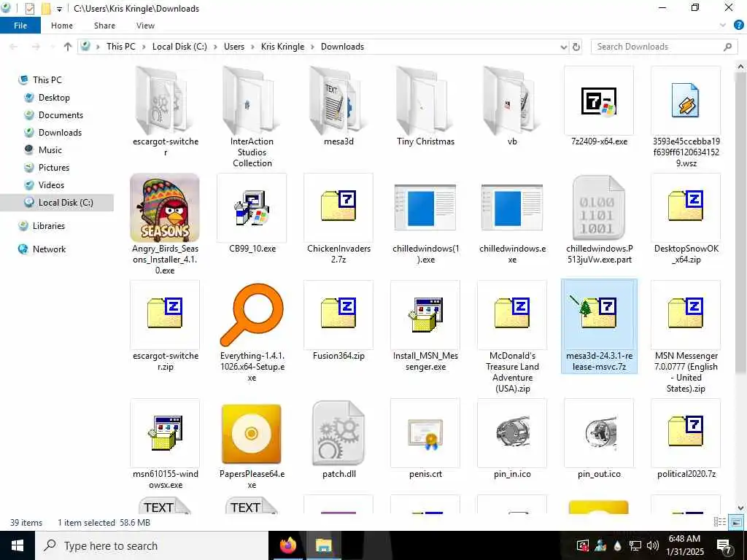
Task: Focus the Search Downloads box
Action: click(x=664, y=47)
